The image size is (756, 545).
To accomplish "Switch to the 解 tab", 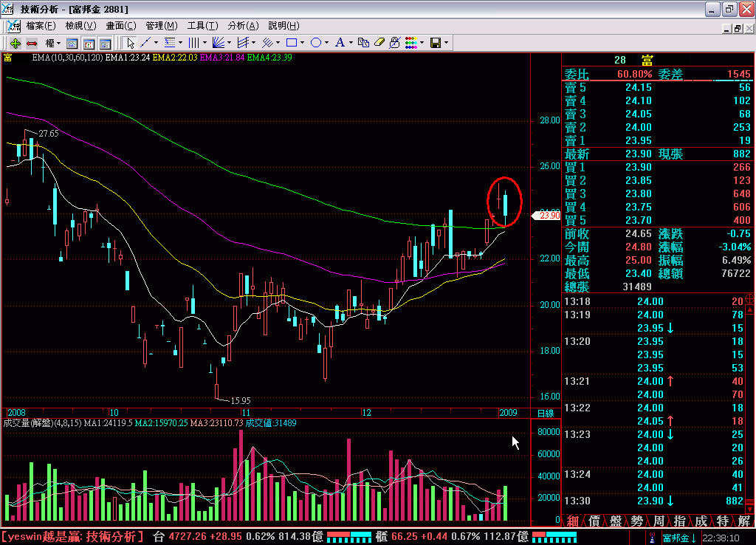I will pyautogui.click(x=744, y=521).
